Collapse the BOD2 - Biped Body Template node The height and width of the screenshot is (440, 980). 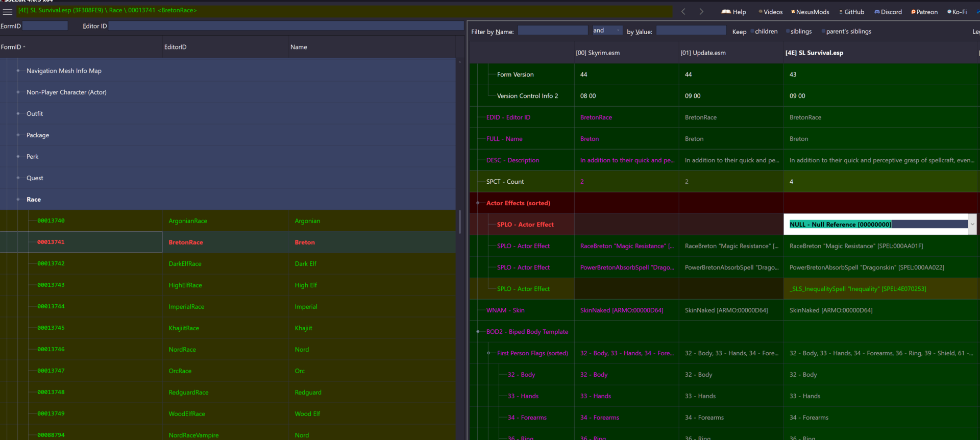[x=478, y=332]
